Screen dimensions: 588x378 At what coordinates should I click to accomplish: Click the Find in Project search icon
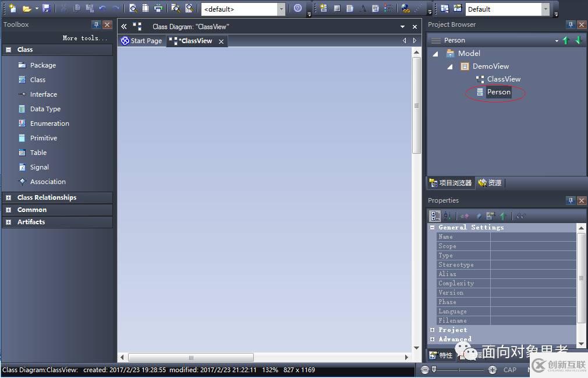tap(175, 8)
